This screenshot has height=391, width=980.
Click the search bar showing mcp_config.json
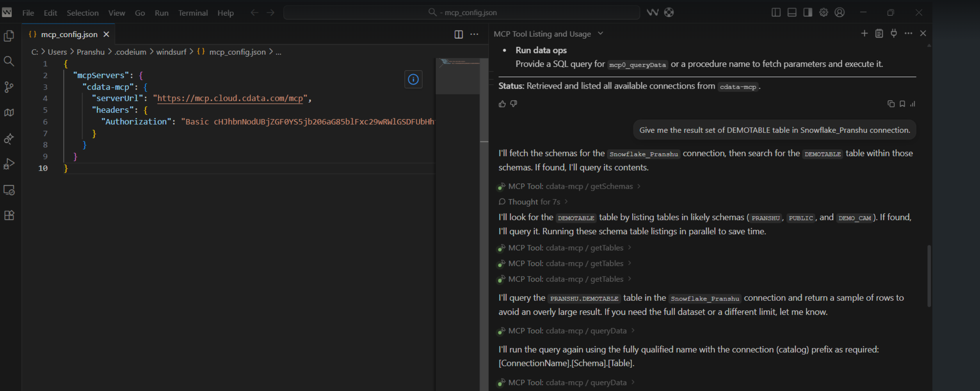pyautogui.click(x=462, y=12)
